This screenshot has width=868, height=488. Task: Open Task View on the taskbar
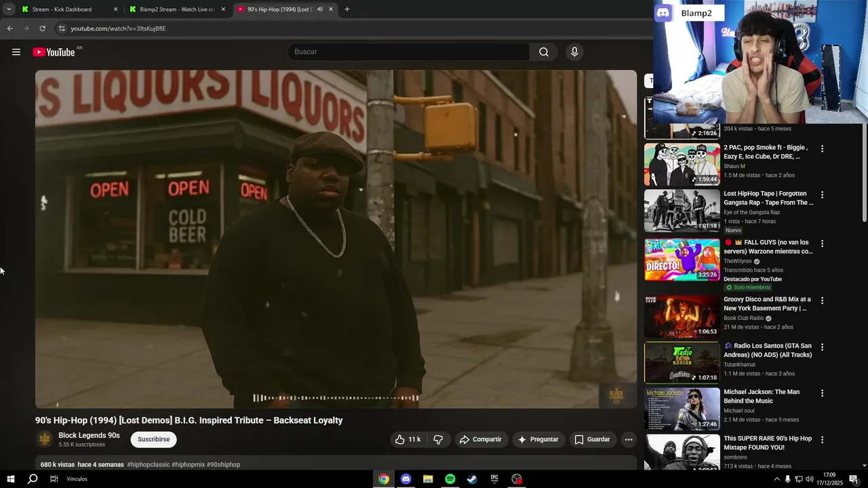tap(54, 479)
